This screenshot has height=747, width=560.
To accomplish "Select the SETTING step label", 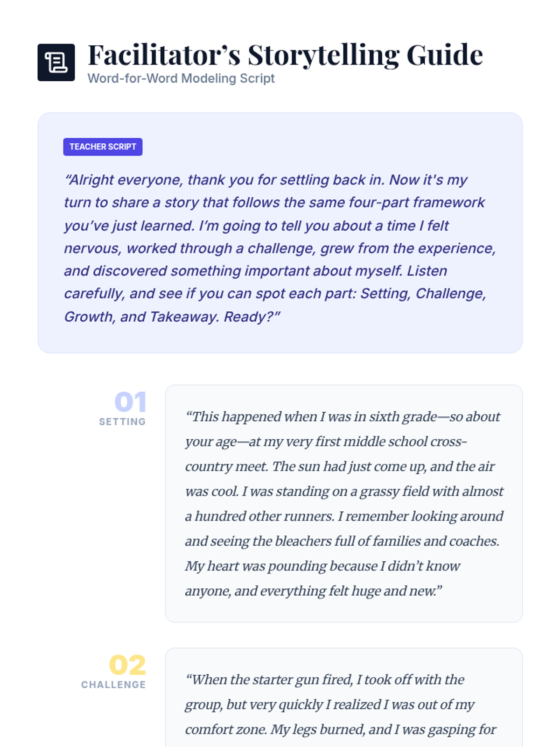I will click(122, 422).
